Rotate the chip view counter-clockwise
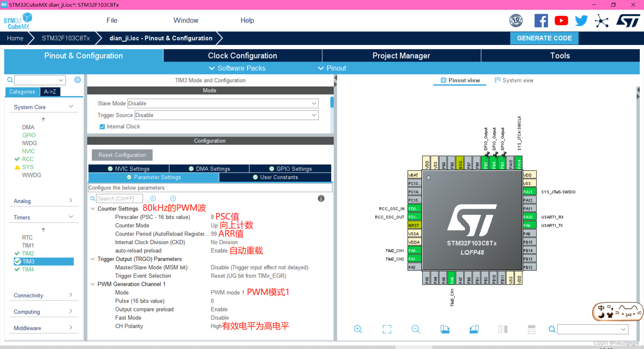The image size is (644, 349). pos(474,329)
